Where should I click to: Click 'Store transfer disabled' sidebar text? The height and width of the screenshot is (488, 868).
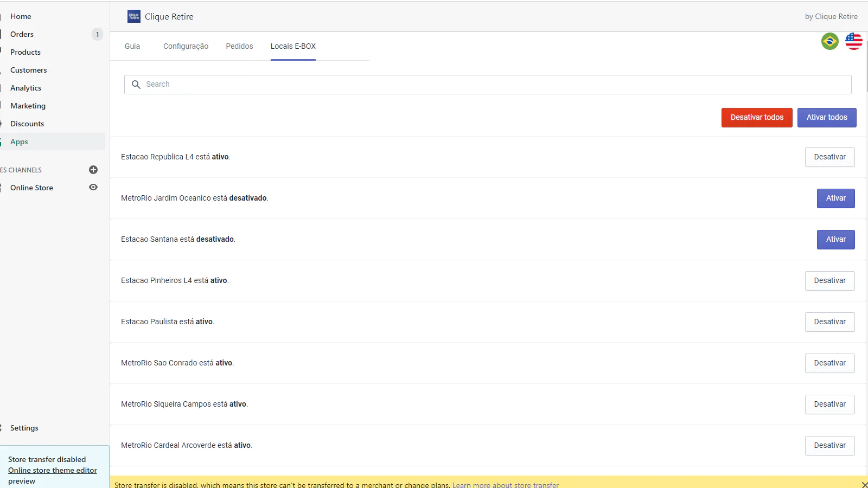(47, 459)
